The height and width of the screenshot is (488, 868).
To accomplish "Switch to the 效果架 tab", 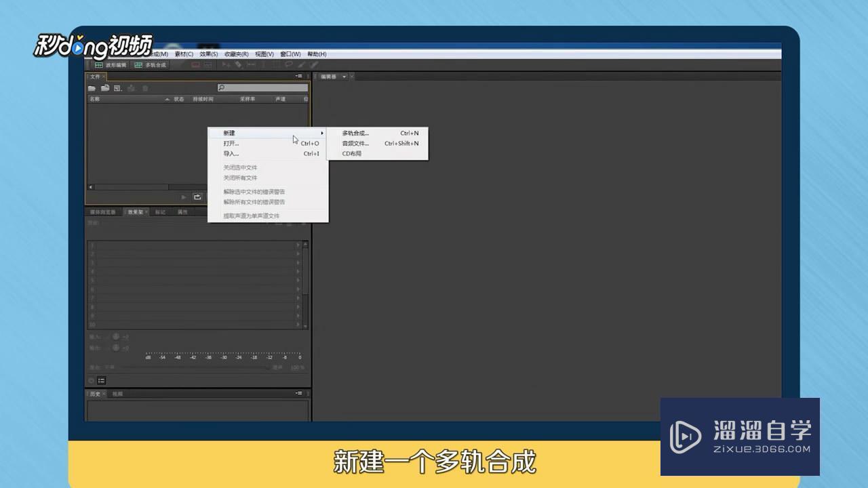I will pos(136,212).
